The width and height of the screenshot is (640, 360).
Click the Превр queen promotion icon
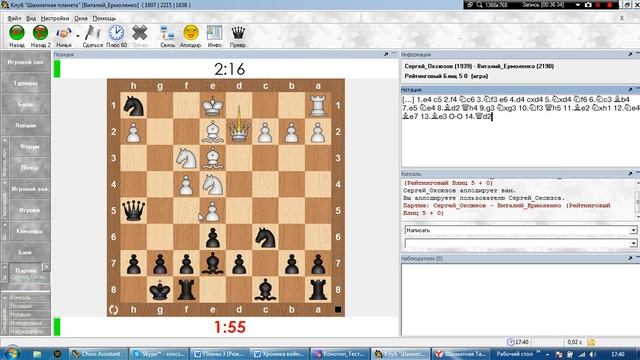(x=238, y=33)
